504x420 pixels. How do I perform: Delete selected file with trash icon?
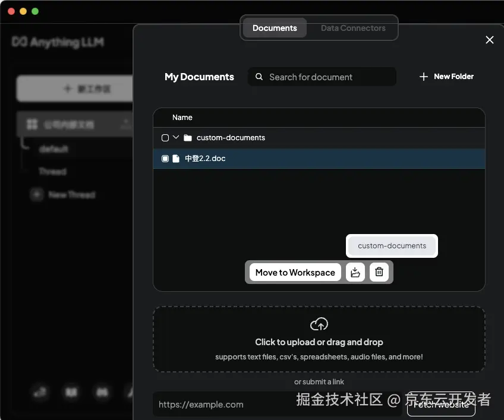379,272
